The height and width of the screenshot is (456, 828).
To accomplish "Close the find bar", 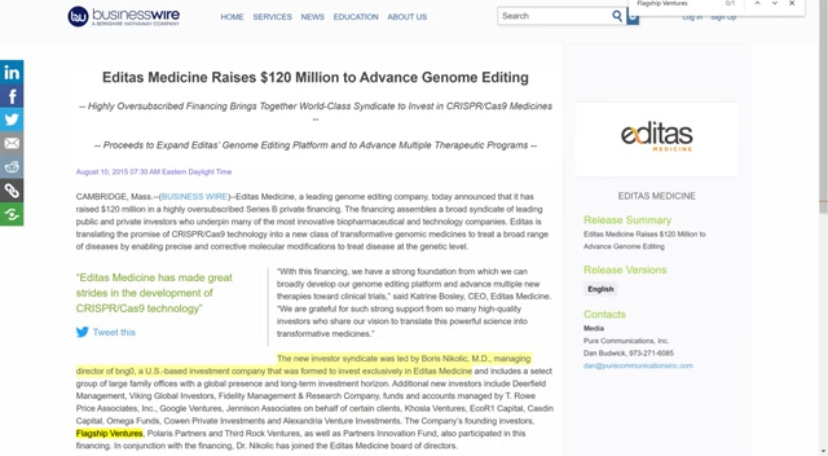I will click(792, 4).
